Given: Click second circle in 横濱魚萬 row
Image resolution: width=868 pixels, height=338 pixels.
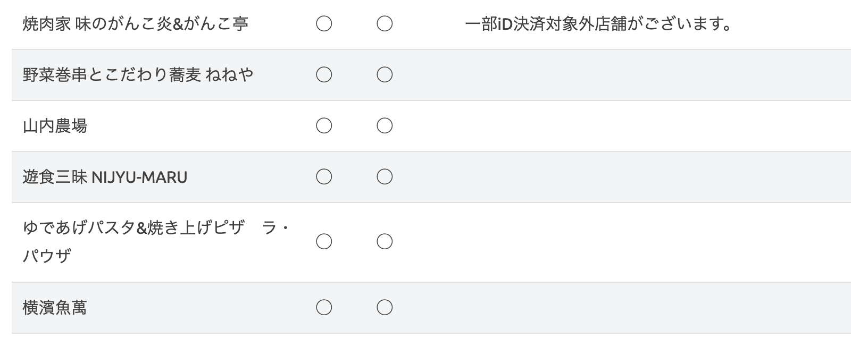Looking at the screenshot, I should [x=385, y=307].
